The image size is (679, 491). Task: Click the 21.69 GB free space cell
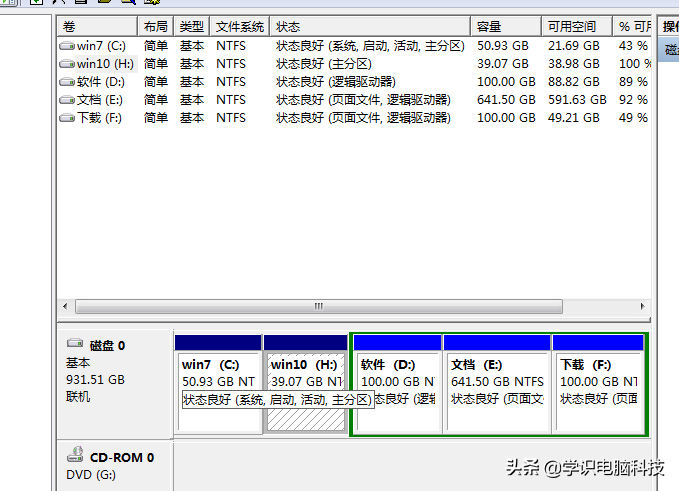[574, 45]
